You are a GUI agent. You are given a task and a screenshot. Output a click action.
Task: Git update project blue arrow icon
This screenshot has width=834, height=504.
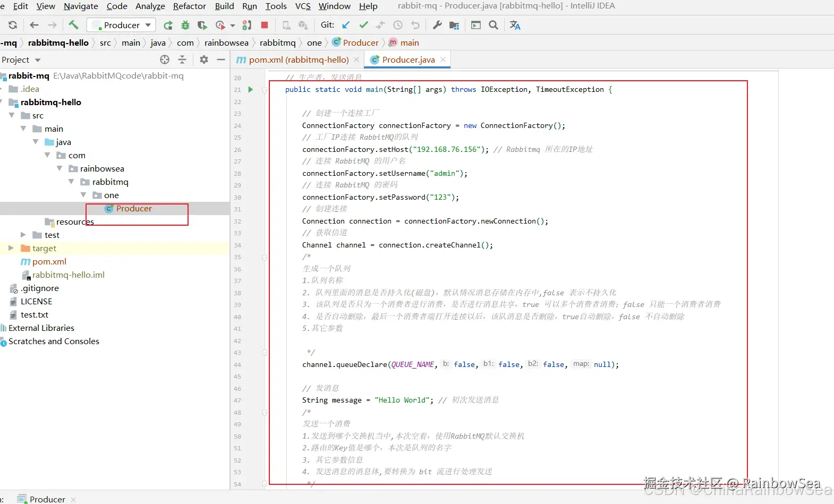[x=346, y=25]
